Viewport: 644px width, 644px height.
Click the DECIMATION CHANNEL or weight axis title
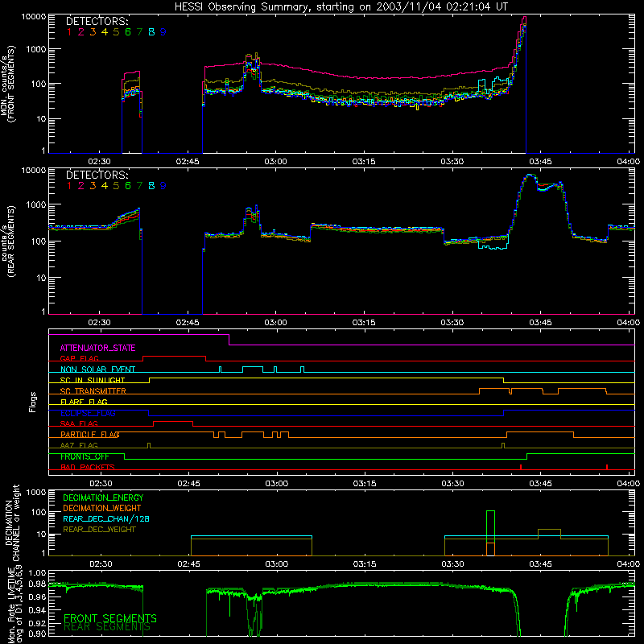pyautogui.click(x=12, y=522)
